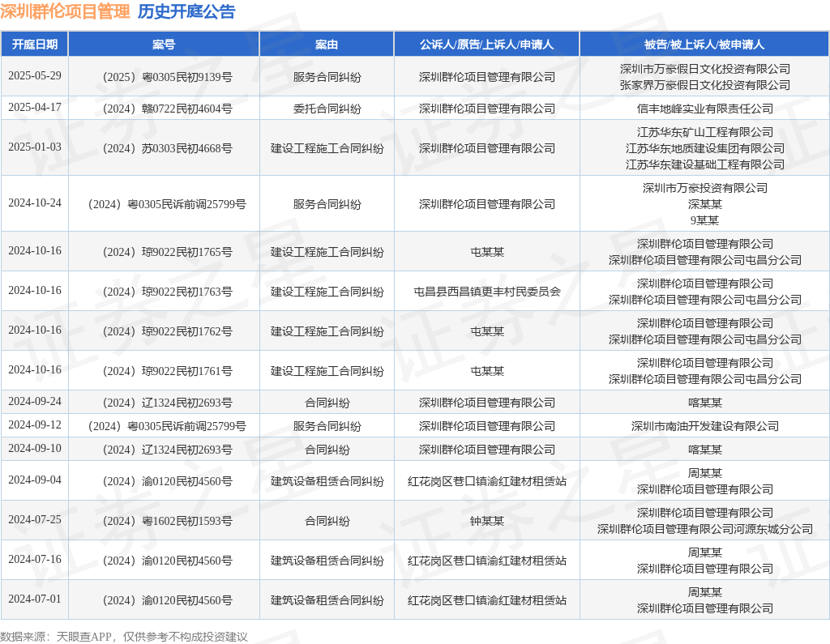
Task: Click plaintiff 屯昌县西昌镇更丰村民委员会
Action: pyautogui.click(x=487, y=292)
